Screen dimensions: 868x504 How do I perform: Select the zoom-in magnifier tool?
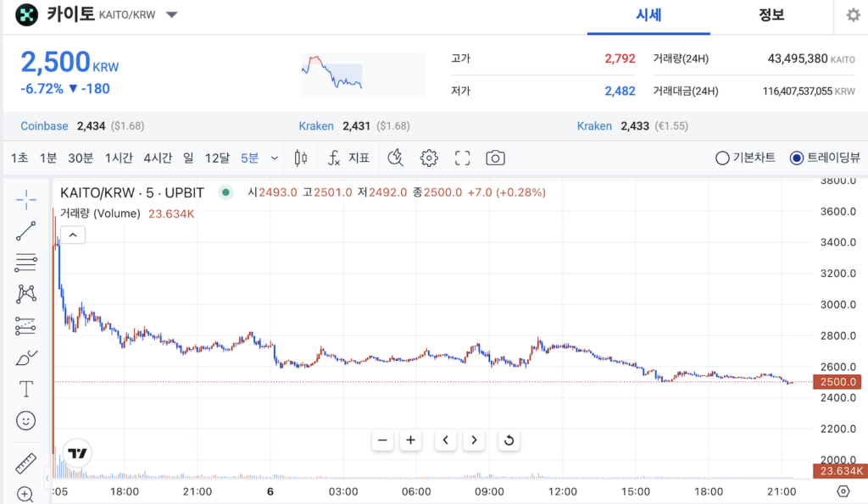click(x=25, y=494)
